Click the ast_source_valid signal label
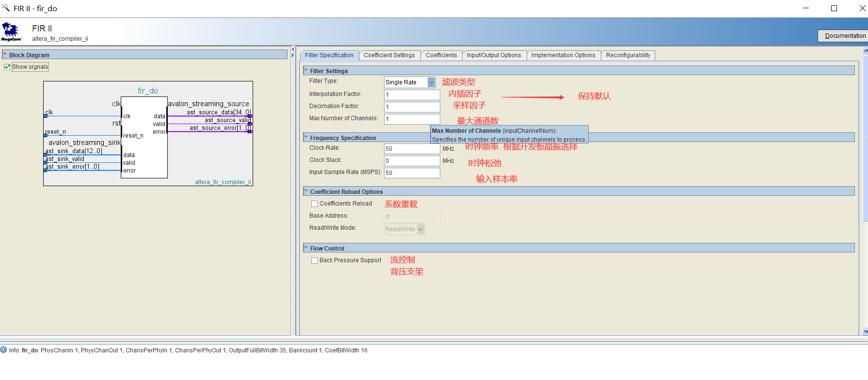This screenshot has height=380, width=868. click(x=227, y=120)
